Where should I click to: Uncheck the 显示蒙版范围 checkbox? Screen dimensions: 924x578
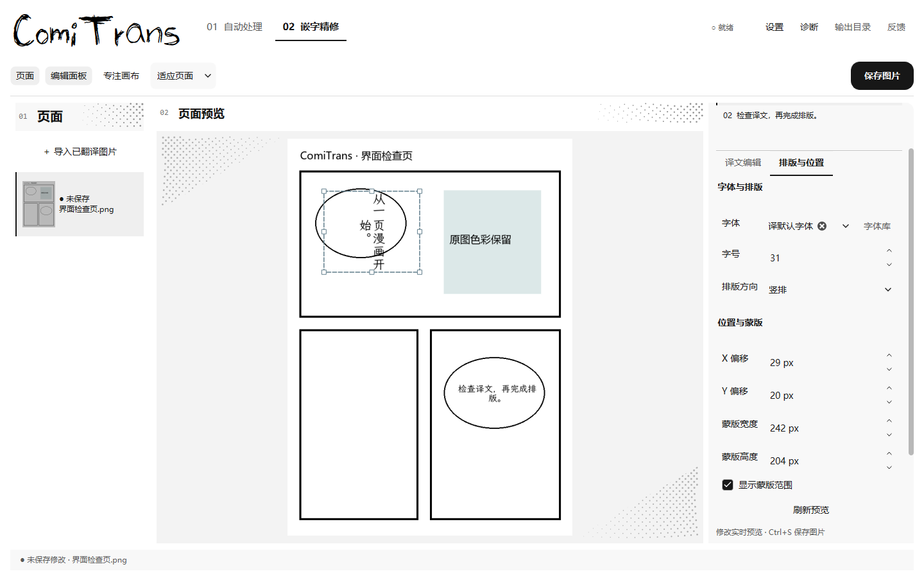coord(728,485)
